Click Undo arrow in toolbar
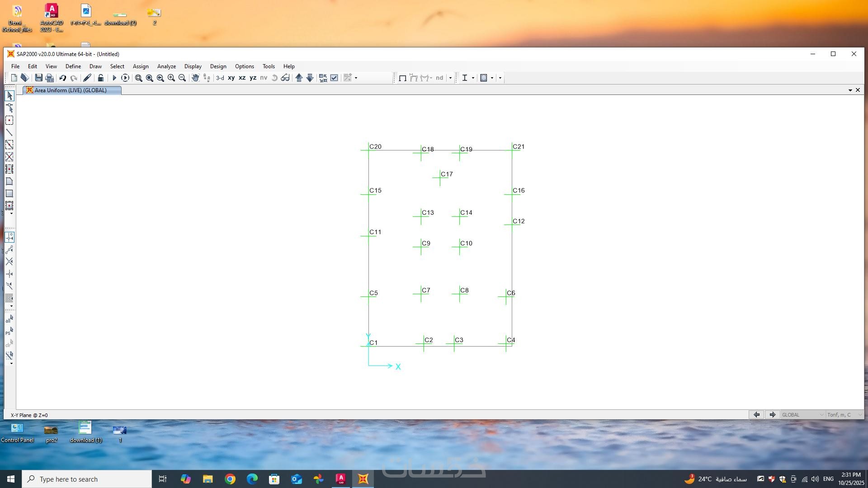This screenshot has height=488, width=868. (63, 78)
